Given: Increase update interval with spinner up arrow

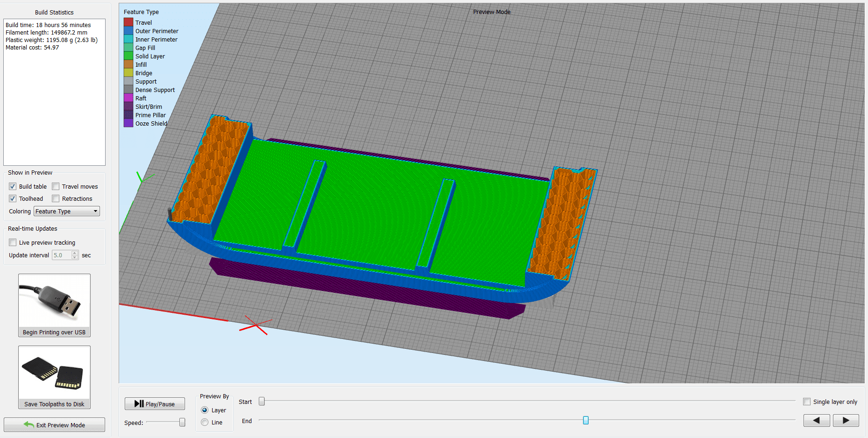Looking at the screenshot, I should [x=75, y=253].
